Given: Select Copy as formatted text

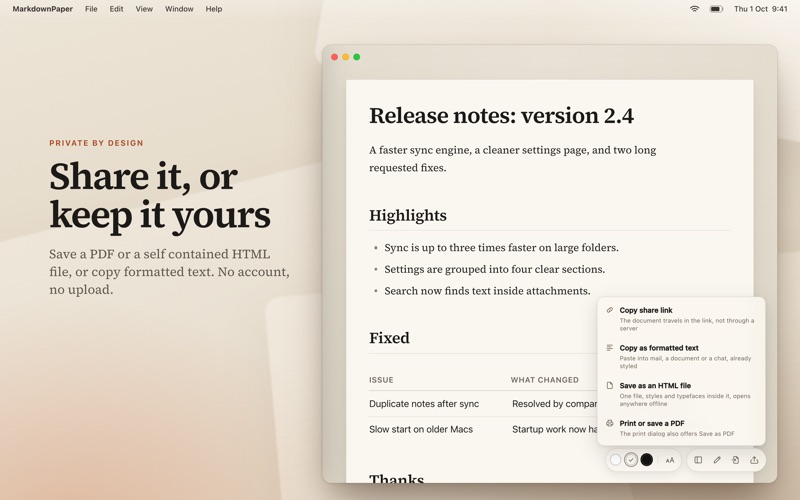Looking at the screenshot, I should tap(681, 356).
